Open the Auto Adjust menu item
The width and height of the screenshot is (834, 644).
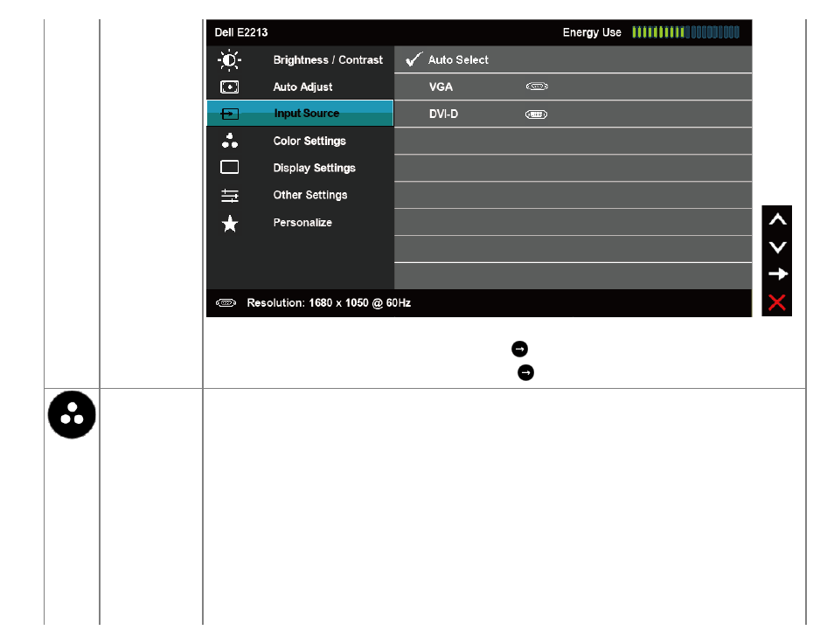click(302, 87)
